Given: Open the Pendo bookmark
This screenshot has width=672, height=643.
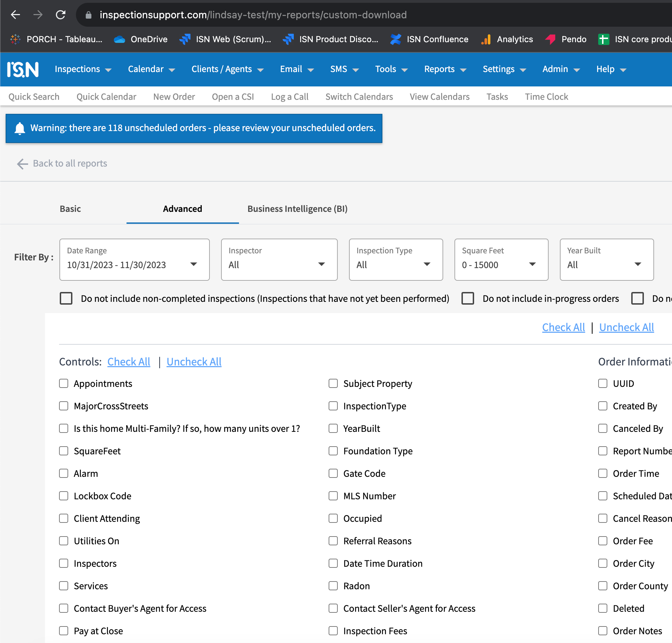Looking at the screenshot, I should [x=566, y=39].
